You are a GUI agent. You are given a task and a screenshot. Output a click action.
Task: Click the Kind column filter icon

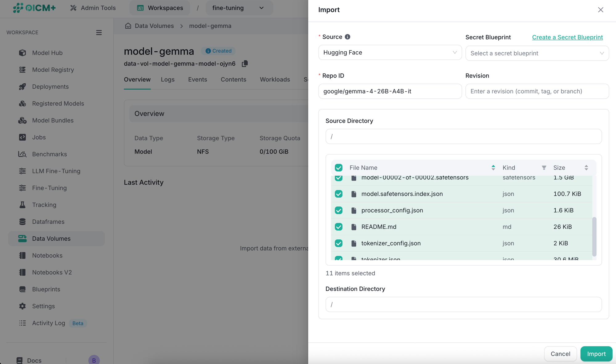(544, 168)
